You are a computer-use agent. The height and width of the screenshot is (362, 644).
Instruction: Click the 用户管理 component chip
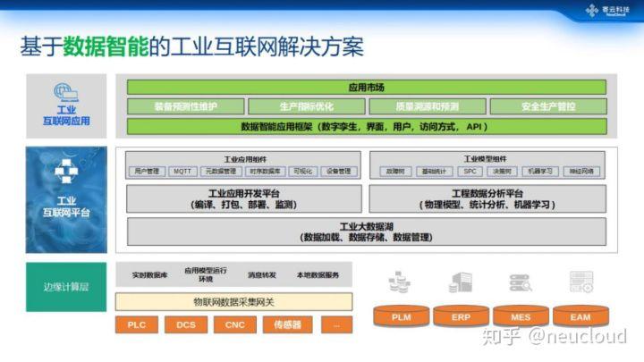pyautogui.click(x=147, y=171)
